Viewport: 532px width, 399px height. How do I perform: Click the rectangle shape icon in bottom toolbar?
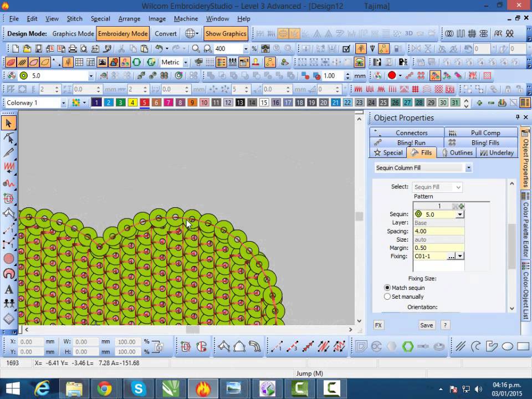pyautogui.click(x=523, y=346)
